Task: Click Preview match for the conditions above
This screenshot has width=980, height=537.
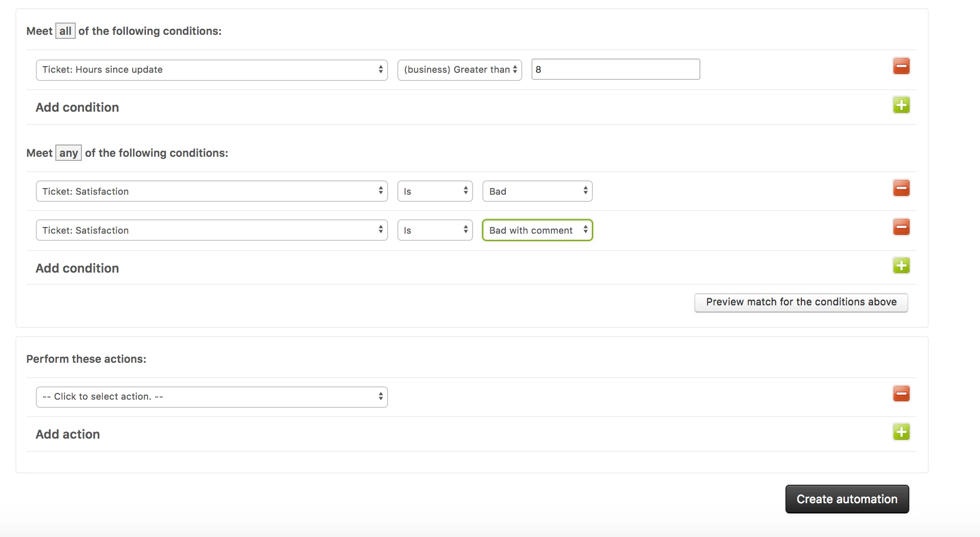Action: point(801,302)
